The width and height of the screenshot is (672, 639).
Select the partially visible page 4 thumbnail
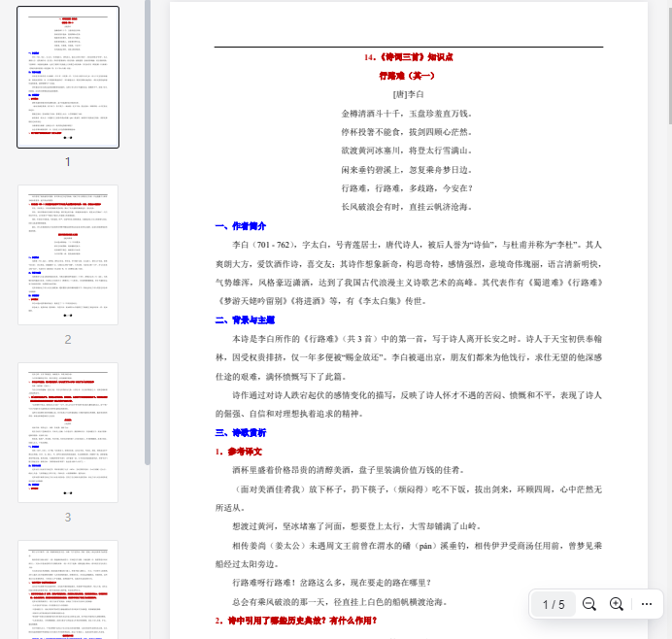pyautogui.click(x=68, y=592)
